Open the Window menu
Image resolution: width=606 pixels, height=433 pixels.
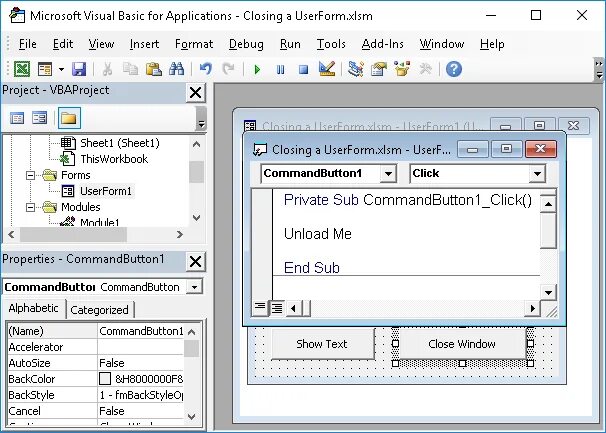coord(442,44)
